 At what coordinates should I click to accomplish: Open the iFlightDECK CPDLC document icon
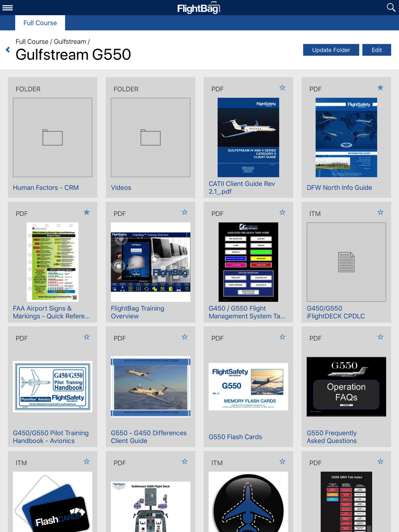tap(346, 262)
